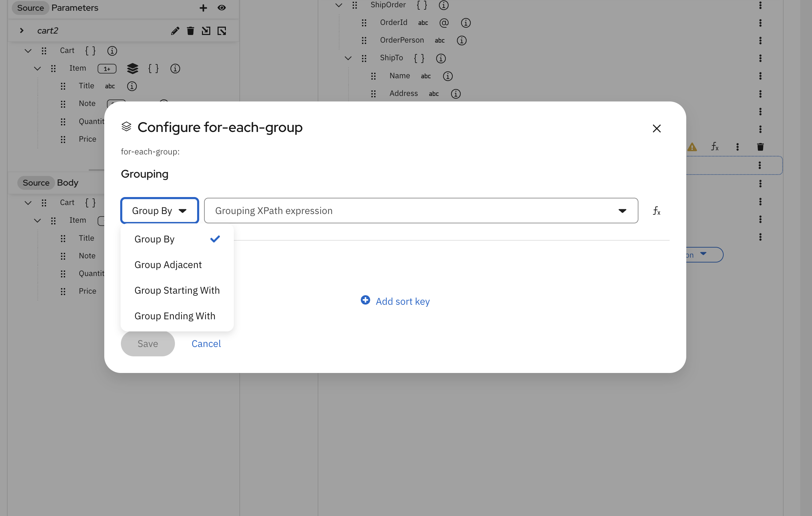
Task: Click the for-each-group layers icon on Item
Action: tap(133, 69)
